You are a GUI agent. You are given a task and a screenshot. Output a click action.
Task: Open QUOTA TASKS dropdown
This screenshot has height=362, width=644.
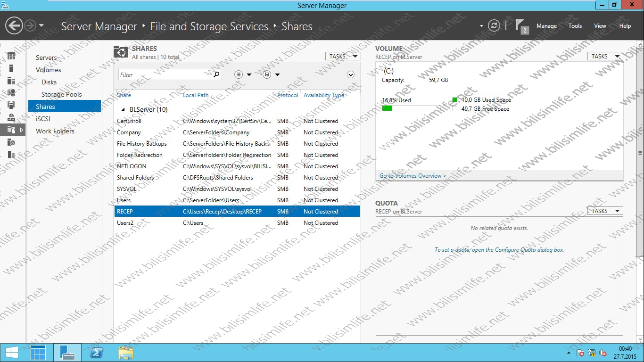[x=605, y=211]
